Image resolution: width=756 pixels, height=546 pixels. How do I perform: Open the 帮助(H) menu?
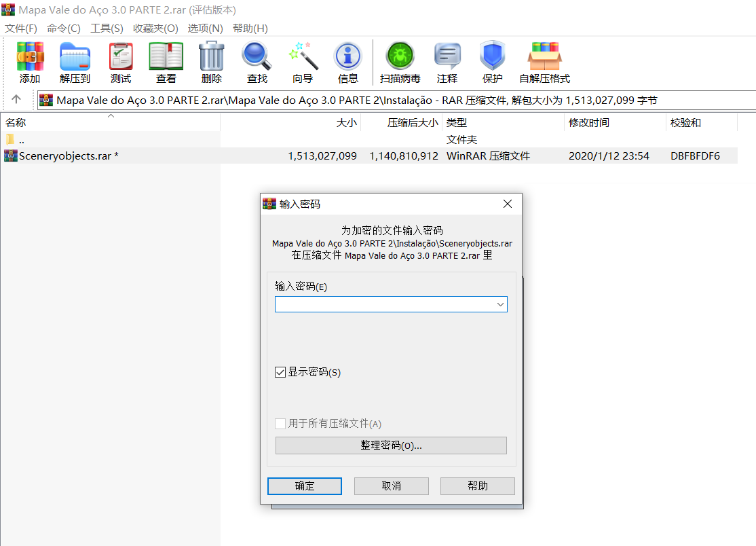coord(250,28)
